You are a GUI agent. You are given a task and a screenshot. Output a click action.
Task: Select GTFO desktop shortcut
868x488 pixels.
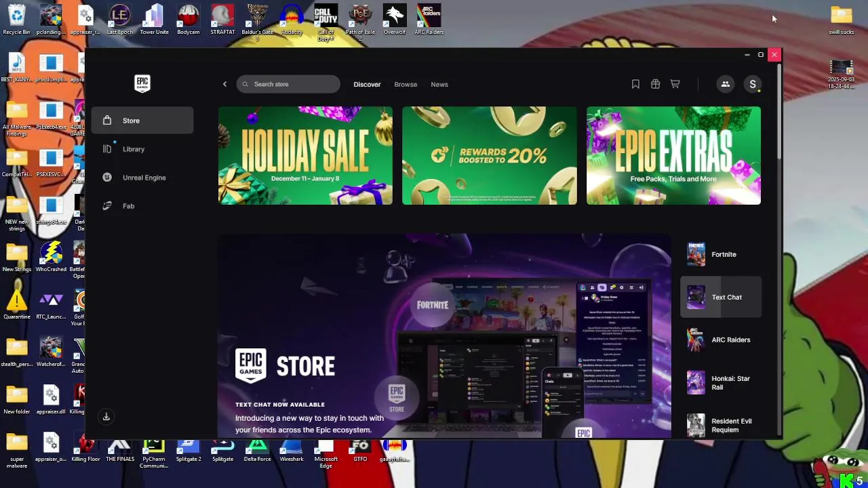(x=360, y=449)
